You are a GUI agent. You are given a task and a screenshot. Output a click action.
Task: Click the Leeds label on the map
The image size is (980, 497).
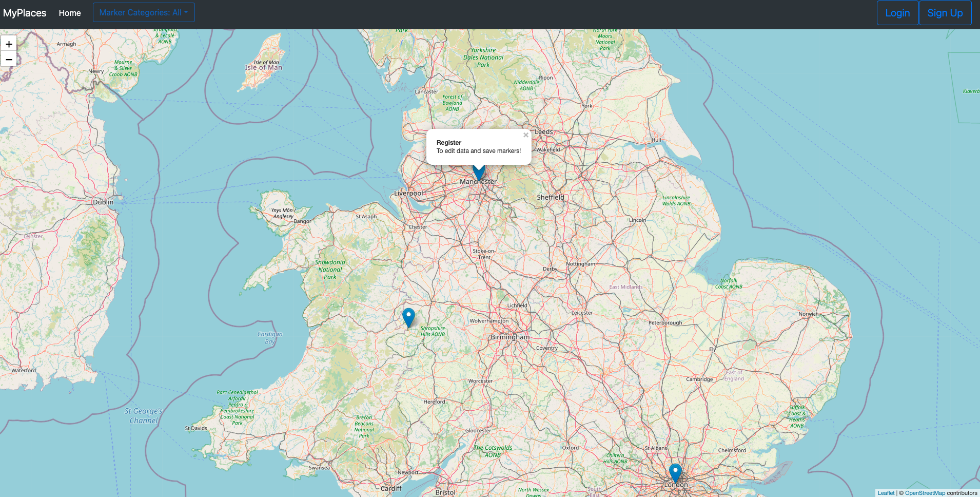coord(544,132)
